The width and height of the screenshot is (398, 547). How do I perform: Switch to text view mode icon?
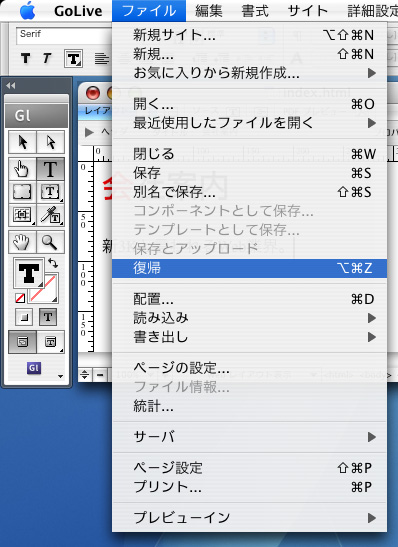tap(51, 342)
